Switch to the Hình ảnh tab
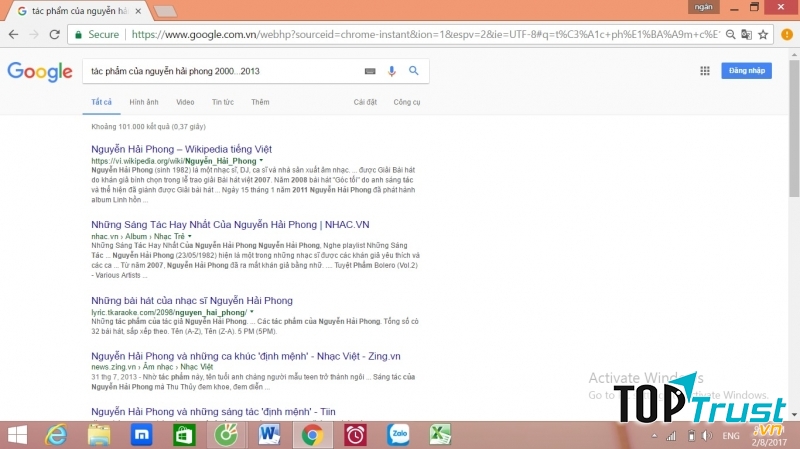800x449 pixels. coord(144,102)
